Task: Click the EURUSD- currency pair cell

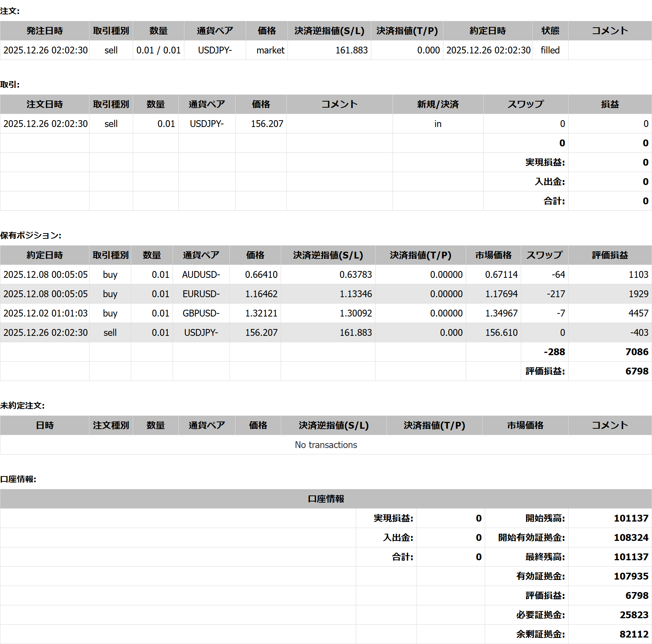Action: point(201,294)
